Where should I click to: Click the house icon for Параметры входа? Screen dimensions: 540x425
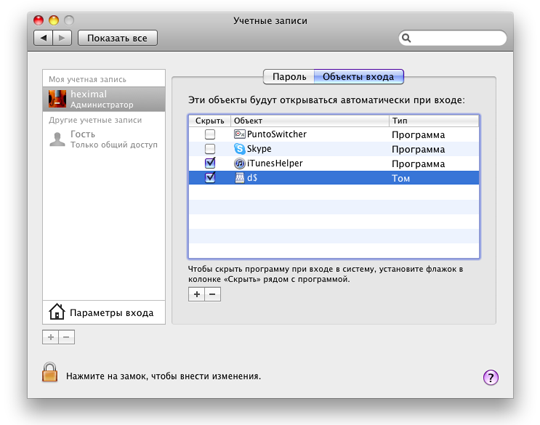(57, 312)
